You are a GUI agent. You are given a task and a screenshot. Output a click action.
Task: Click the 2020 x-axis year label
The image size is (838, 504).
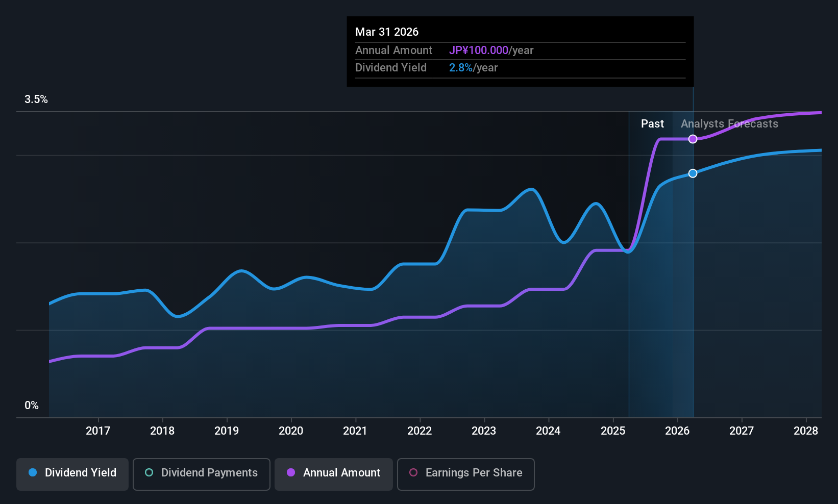click(x=291, y=431)
